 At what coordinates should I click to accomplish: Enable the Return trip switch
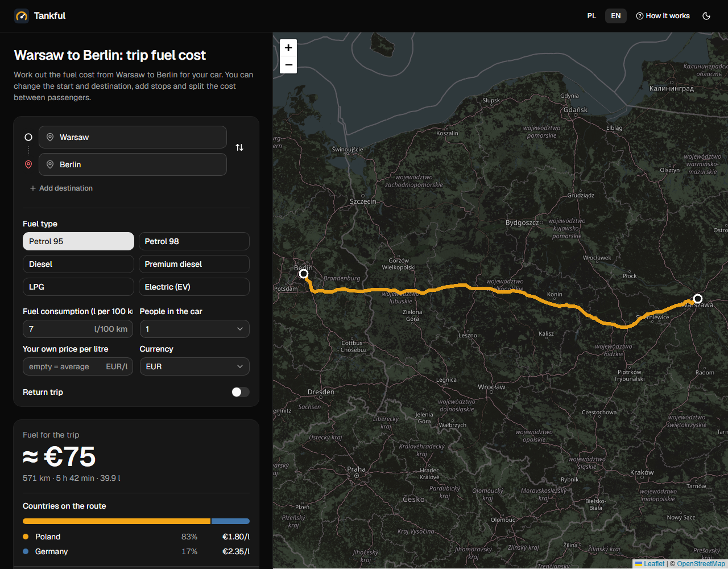tap(240, 392)
